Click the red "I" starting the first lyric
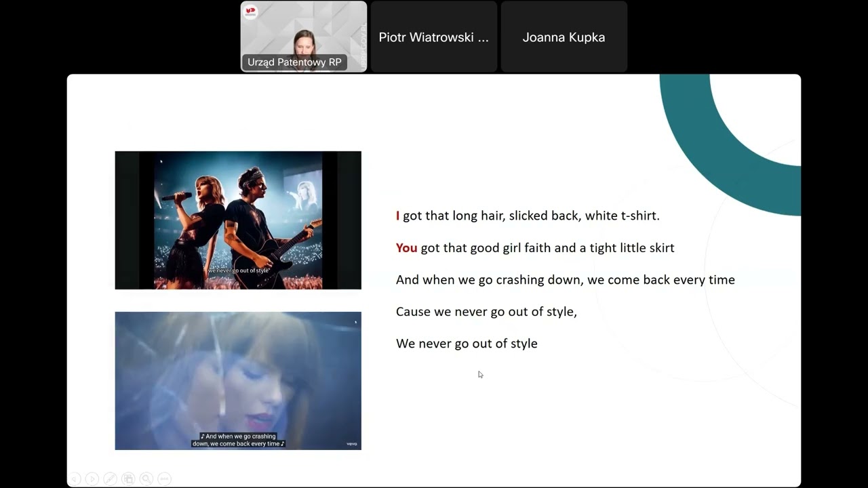This screenshot has height=488, width=868. pos(398,216)
